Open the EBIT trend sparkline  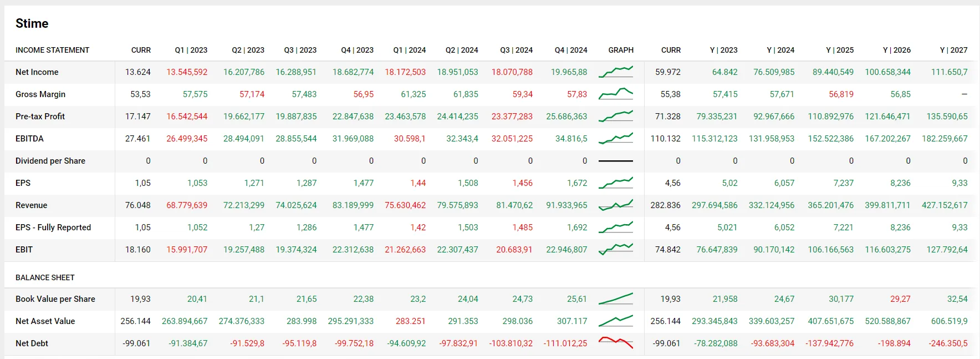click(616, 249)
